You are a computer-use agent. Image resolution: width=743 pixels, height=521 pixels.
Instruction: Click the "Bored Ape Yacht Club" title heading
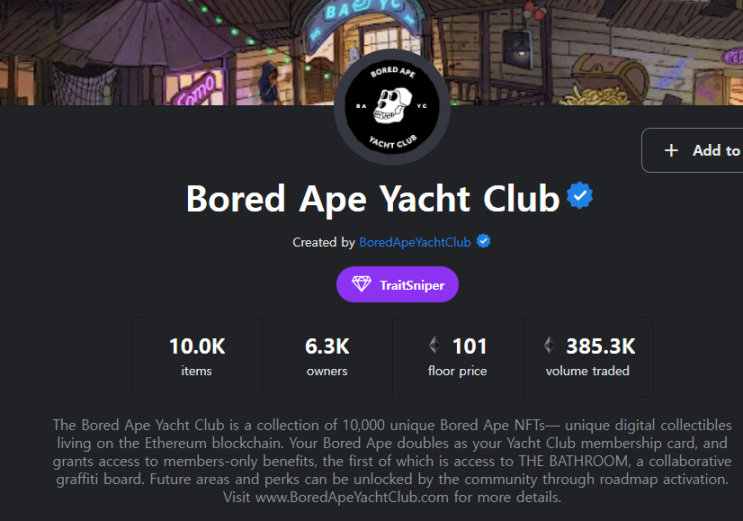pos(373,198)
